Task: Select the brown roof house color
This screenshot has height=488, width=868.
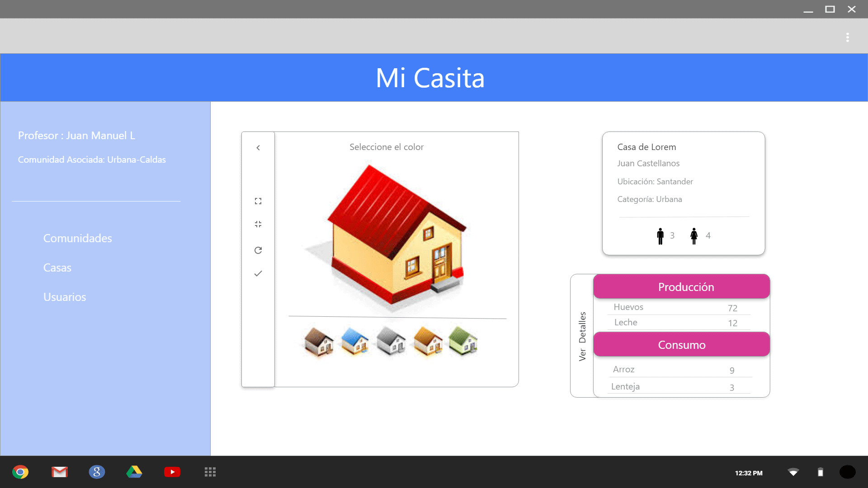Action: coord(319,342)
